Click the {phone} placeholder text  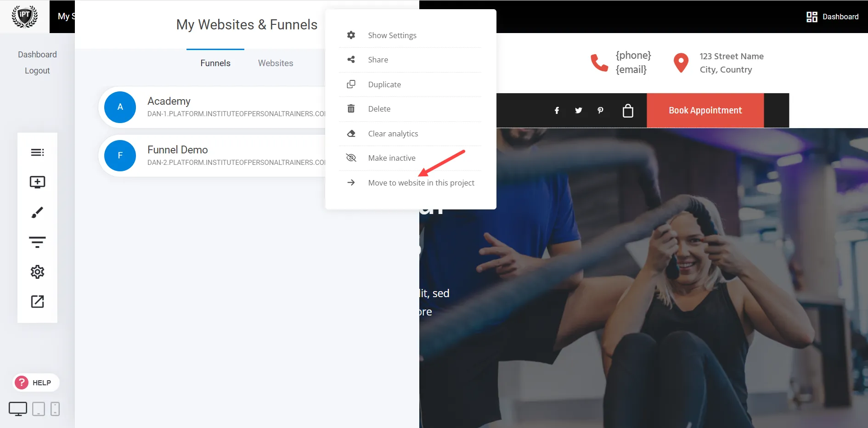pyautogui.click(x=633, y=56)
